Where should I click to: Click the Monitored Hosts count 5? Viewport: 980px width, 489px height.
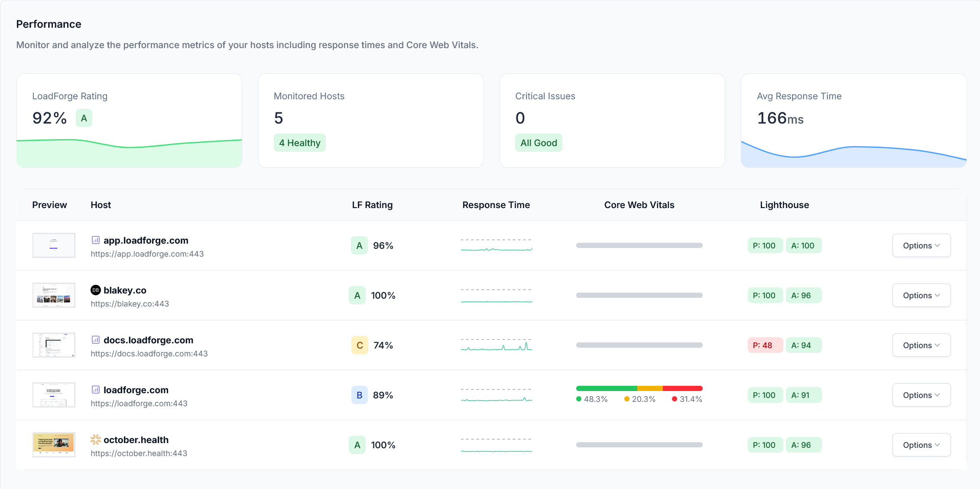(x=279, y=118)
